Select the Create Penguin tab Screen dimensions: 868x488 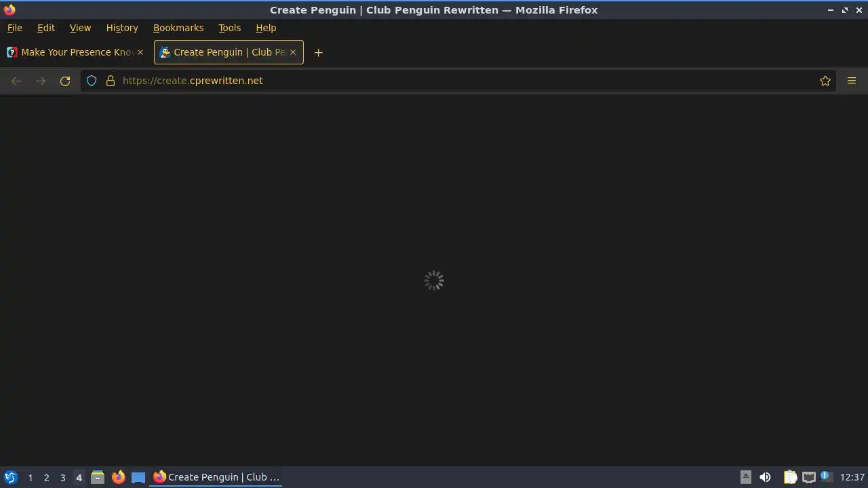click(x=229, y=52)
